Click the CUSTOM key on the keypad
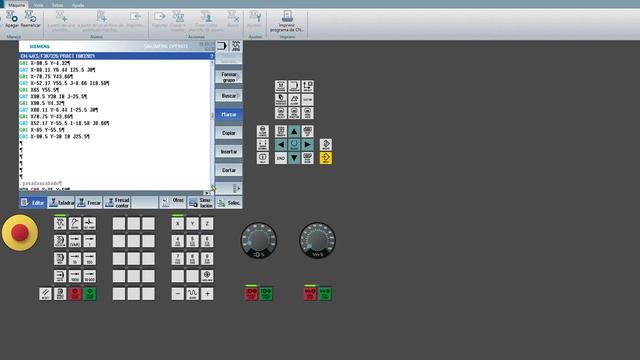640x360 pixels. (307, 100)
